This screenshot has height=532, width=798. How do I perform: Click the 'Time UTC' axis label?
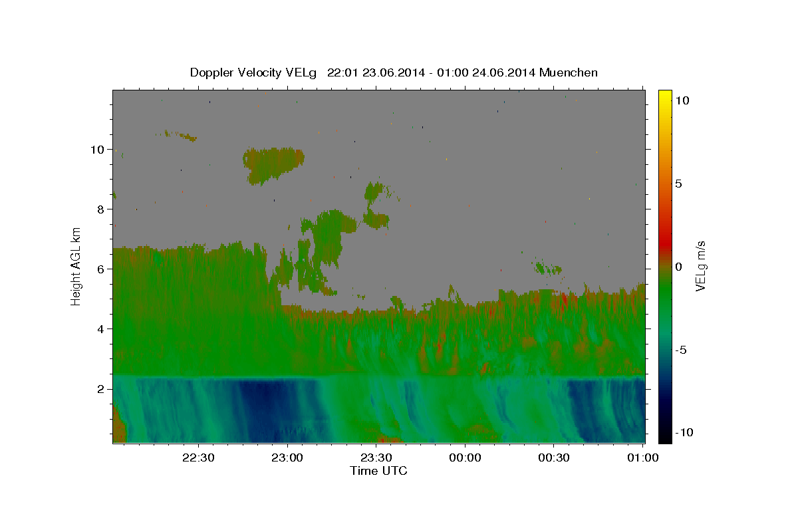[378, 471]
